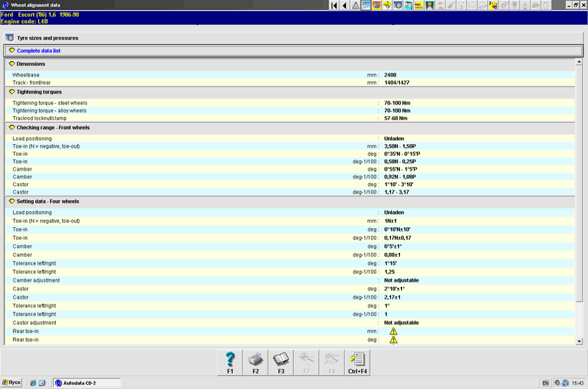The height and width of the screenshot is (389, 588).
Task: Open the green vehicle lift toolbar icon
Action: (429, 5)
